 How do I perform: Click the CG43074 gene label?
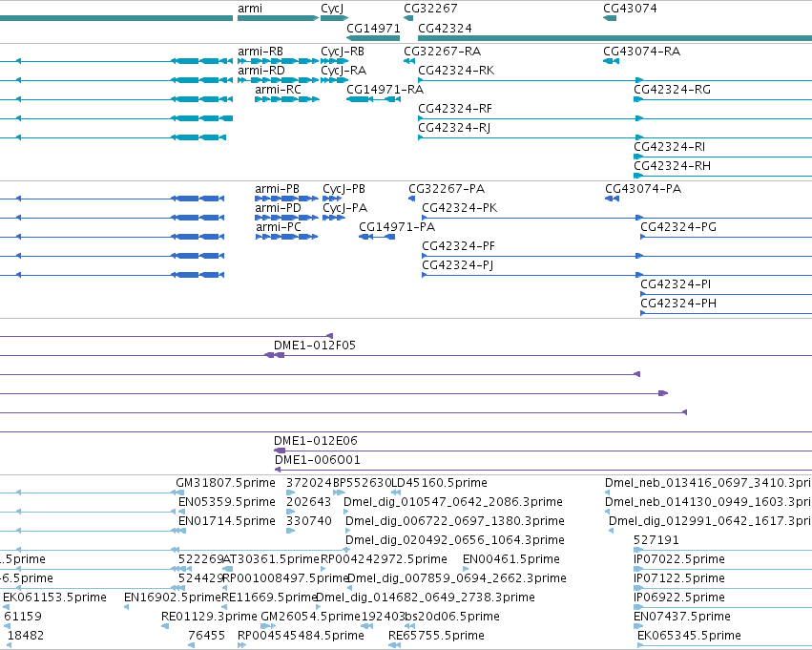[x=630, y=9]
